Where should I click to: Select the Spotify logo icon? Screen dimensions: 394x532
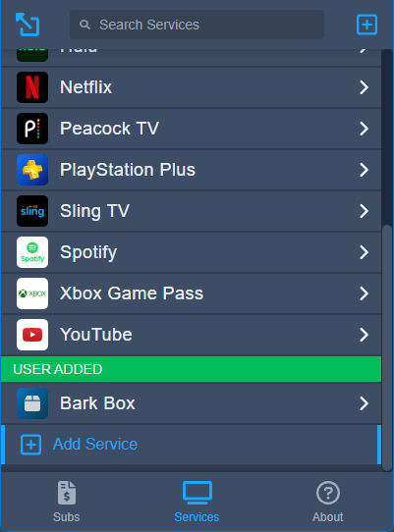32,252
